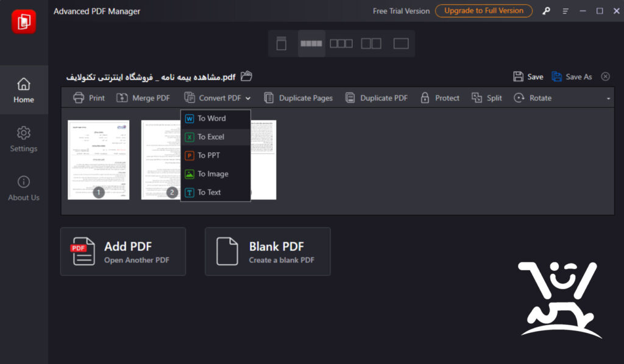Open the title bar menu lines icon

[x=565, y=11]
